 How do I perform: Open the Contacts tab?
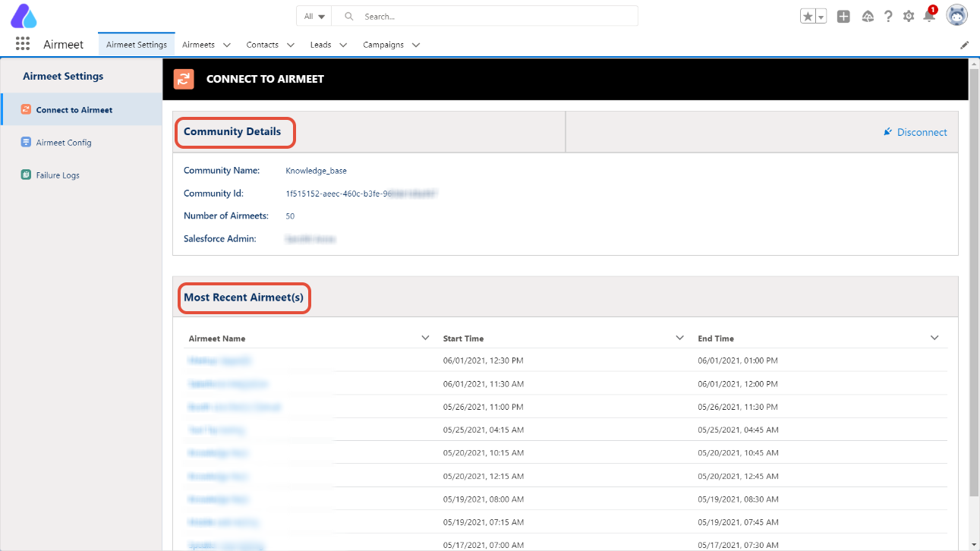click(263, 45)
